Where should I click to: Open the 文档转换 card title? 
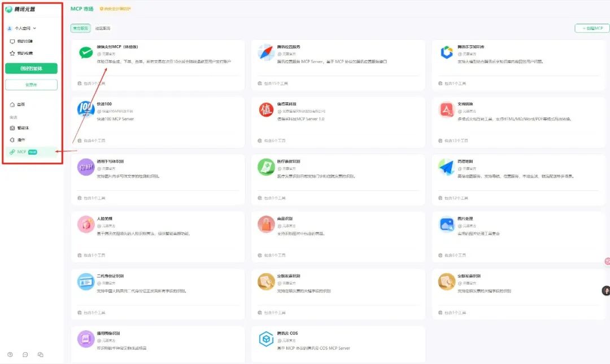pyautogui.click(x=465, y=104)
